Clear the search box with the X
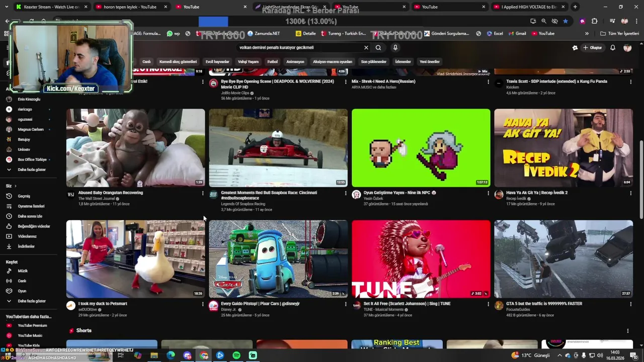Image resolution: width=644 pixels, height=362 pixels. [x=366, y=47]
